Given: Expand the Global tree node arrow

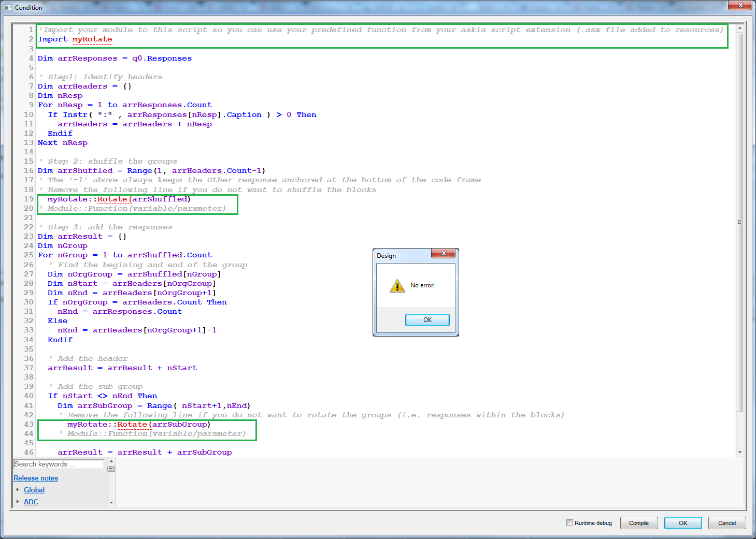Looking at the screenshot, I should pyautogui.click(x=18, y=490).
